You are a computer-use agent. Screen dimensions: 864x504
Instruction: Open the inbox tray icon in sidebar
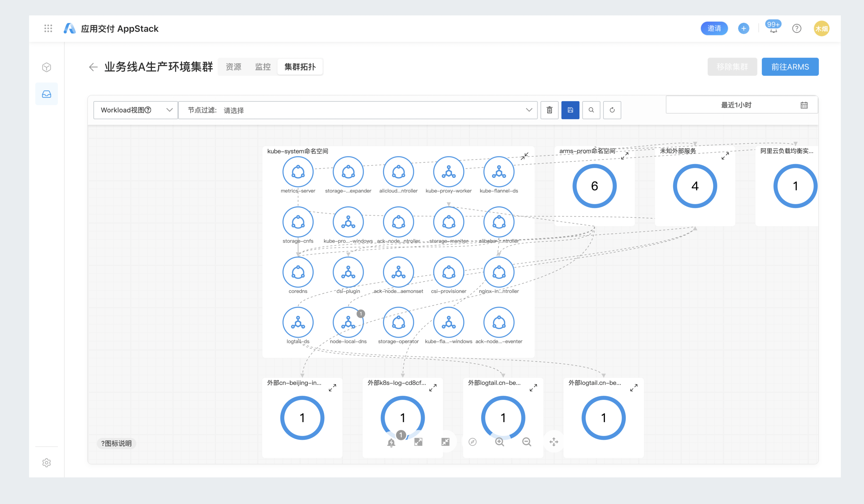point(47,94)
